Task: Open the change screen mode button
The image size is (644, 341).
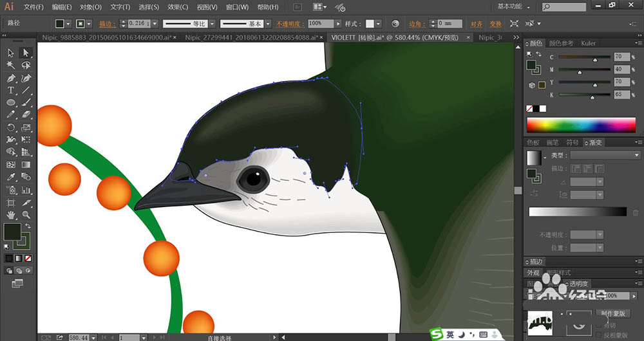Action: (x=17, y=283)
